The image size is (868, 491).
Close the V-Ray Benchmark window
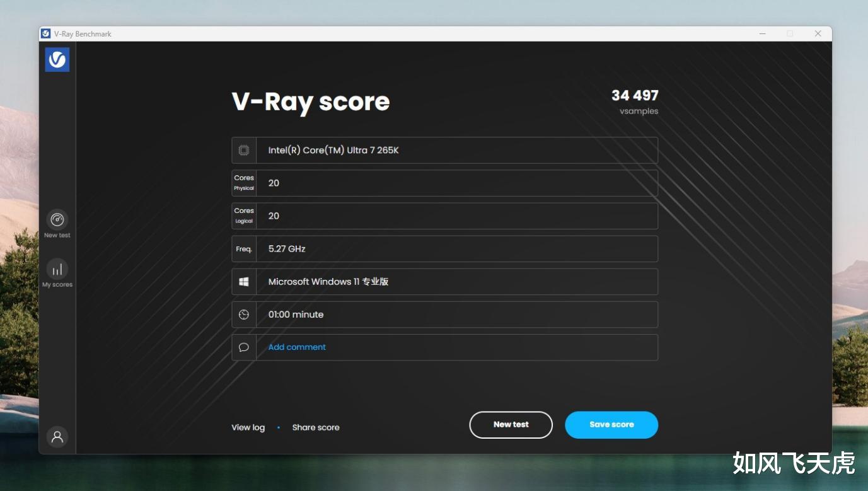(x=818, y=33)
